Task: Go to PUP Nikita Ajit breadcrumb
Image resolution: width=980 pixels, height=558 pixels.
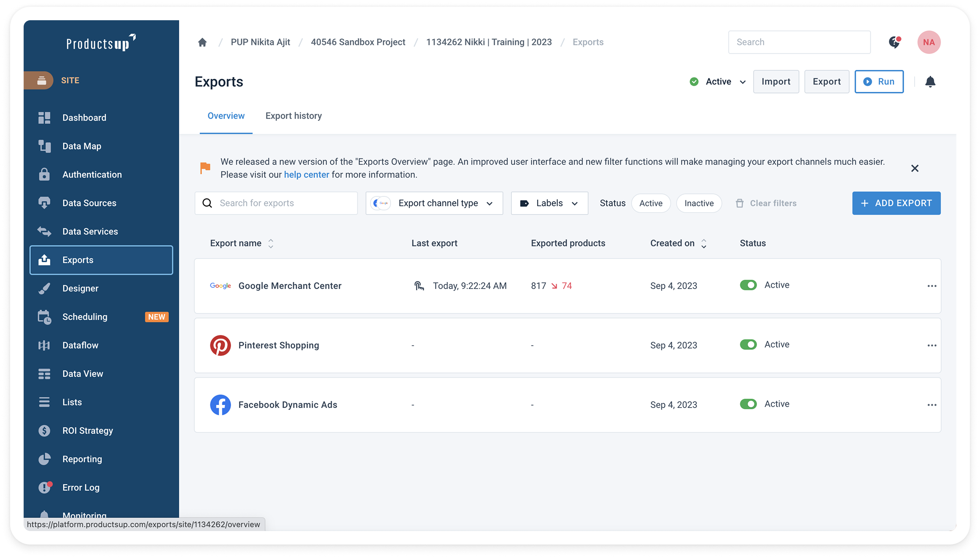Action: pyautogui.click(x=260, y=42)
